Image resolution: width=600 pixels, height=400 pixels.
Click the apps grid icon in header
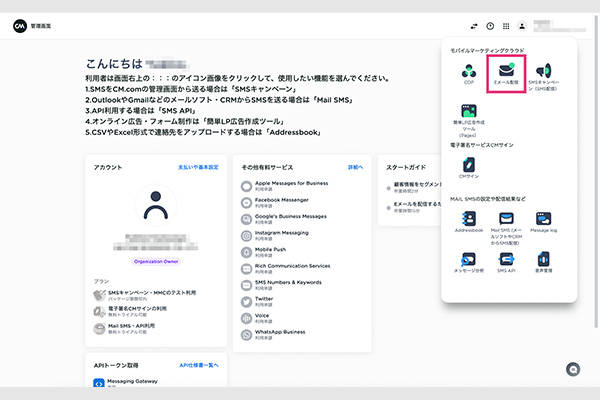[506, 26]
